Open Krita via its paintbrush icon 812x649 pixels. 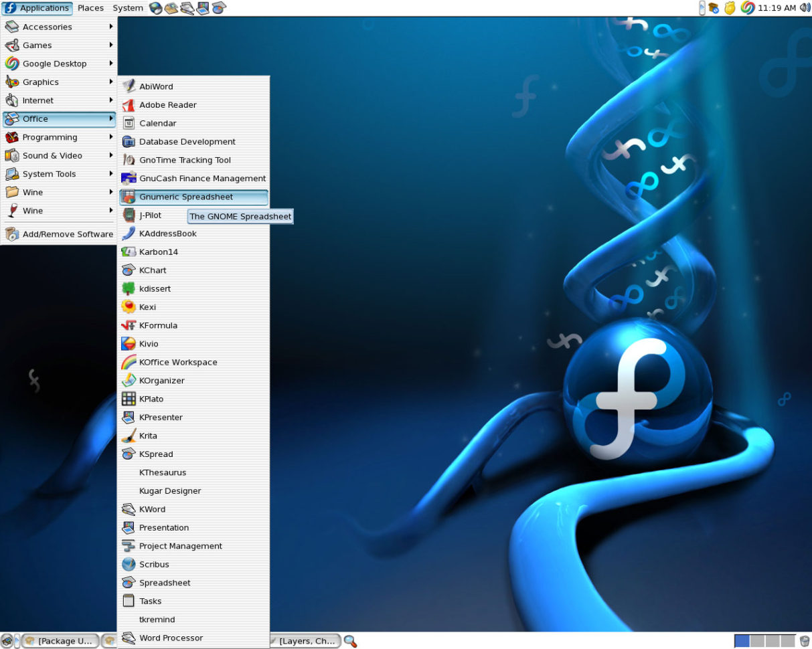click(129, 436)
